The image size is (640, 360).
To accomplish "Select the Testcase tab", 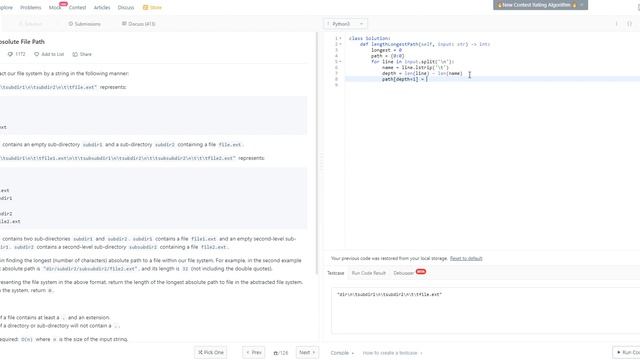I will pos(336,273).
